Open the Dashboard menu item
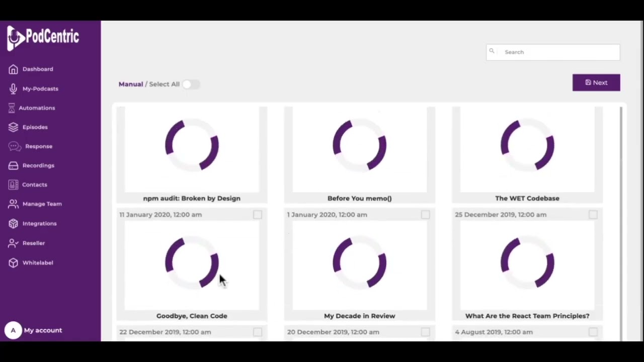The height and width of the screenshot is (362, 644). click(38, 69)
